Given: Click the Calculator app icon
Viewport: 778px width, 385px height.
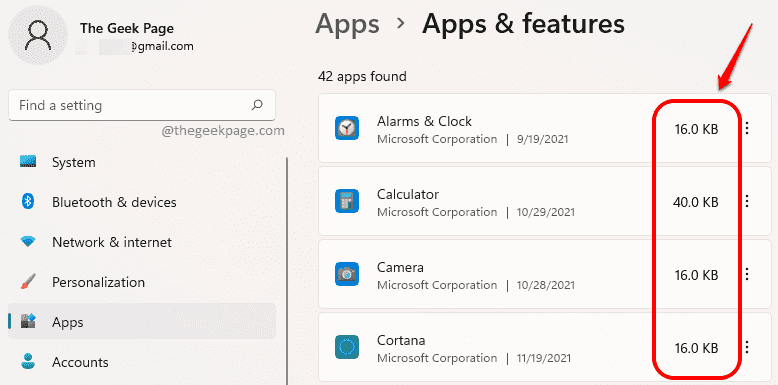Looking at the screenshot, I should 346,201.
